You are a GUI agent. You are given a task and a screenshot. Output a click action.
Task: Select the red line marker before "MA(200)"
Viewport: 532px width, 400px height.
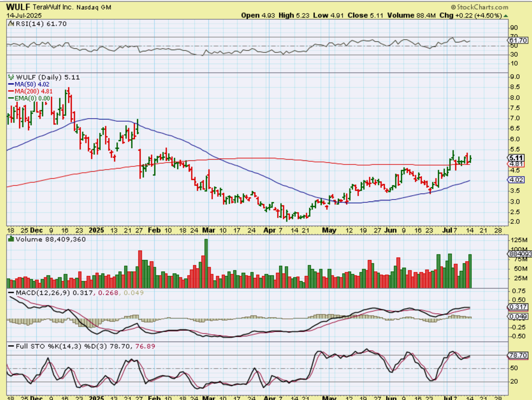click(11, 91)
